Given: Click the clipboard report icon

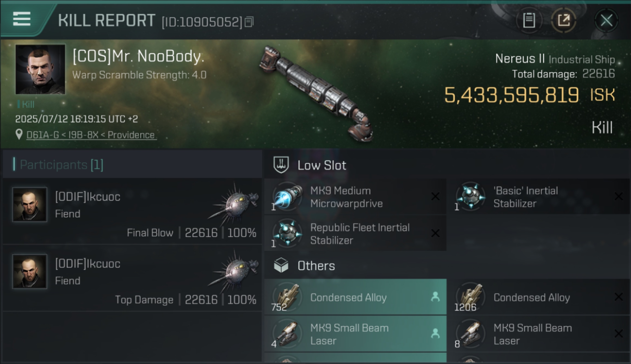Looking at the screenshot, I should (x=529, y=20).
